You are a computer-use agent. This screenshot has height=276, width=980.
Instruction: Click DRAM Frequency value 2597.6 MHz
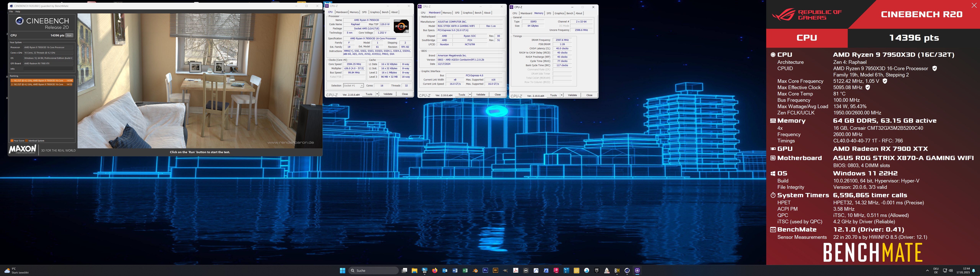point(562,40)
